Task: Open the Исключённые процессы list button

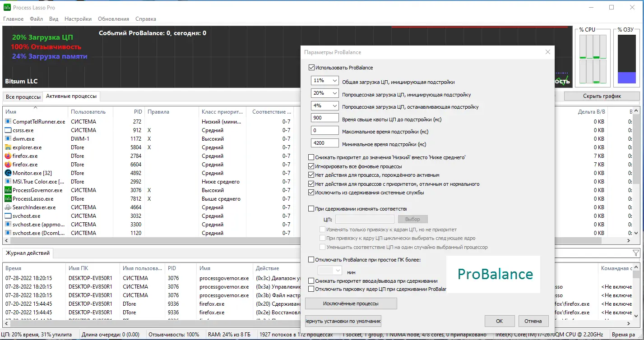Action: pyautogui.click(x=351, y=303)
